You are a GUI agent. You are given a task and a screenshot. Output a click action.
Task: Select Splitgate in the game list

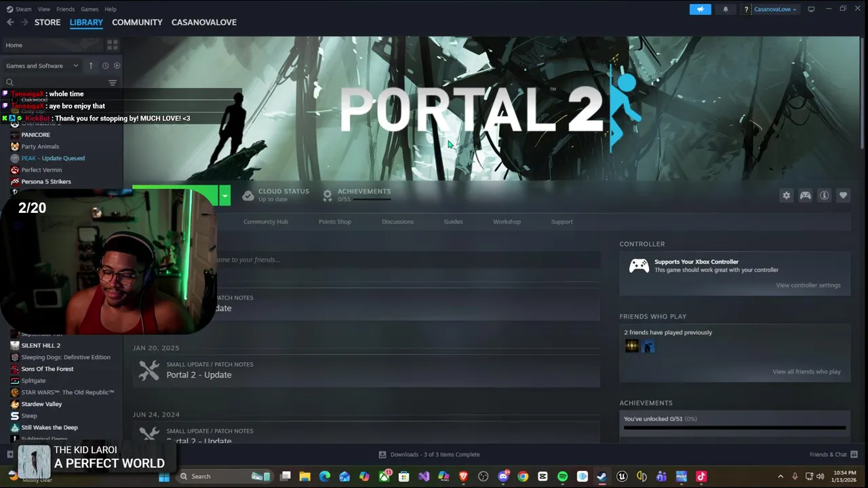point(33,381)
